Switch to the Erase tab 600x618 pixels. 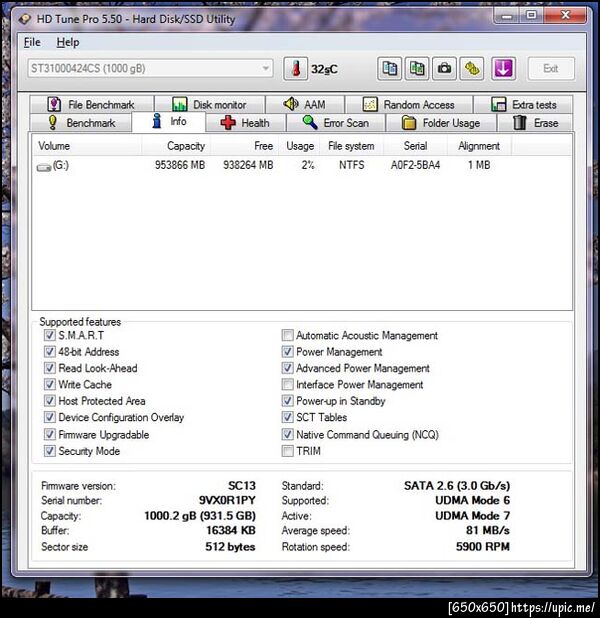pyautogui.click(x=535, y=123)
